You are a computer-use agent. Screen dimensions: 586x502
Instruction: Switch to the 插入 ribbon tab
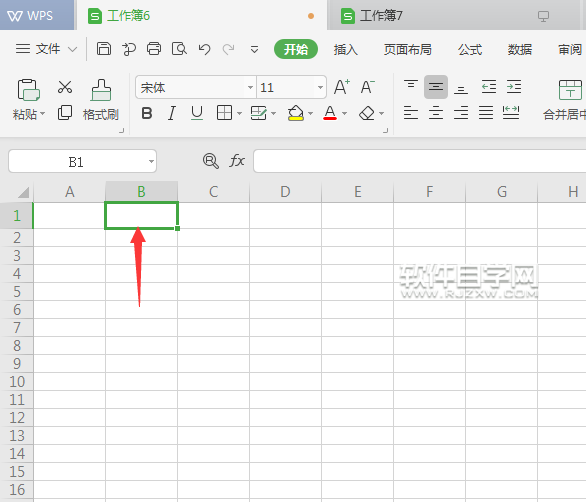(346, 49)
